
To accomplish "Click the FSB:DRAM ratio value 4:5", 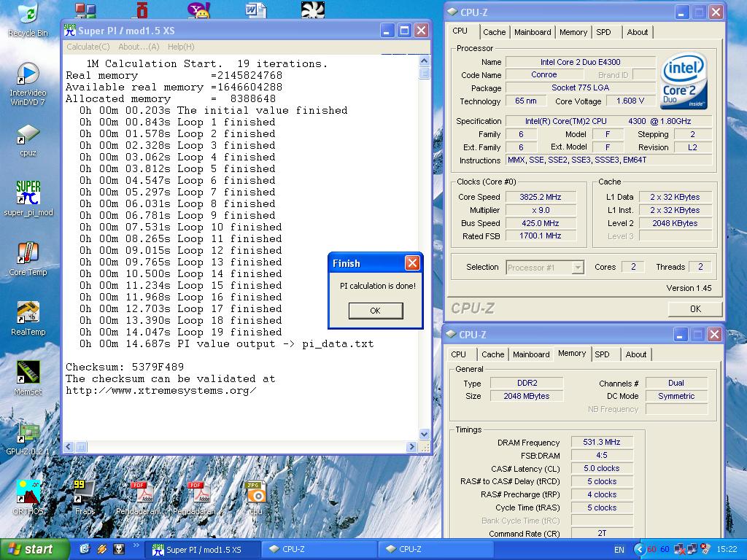I will (602, 455).
